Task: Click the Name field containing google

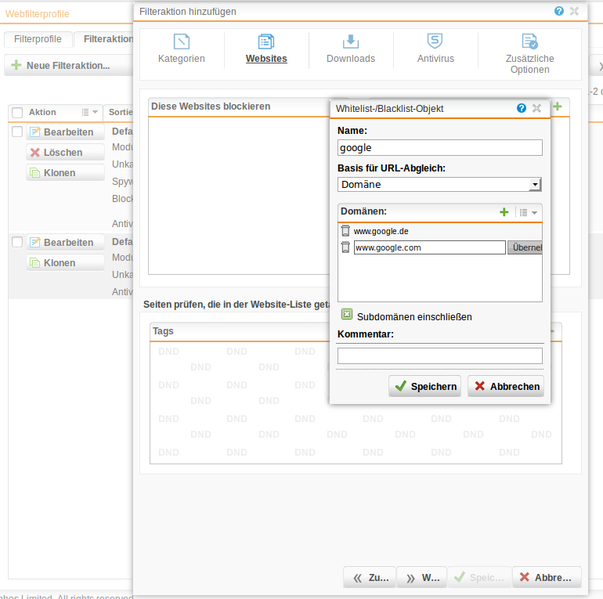Action: [x=439, y=148]
